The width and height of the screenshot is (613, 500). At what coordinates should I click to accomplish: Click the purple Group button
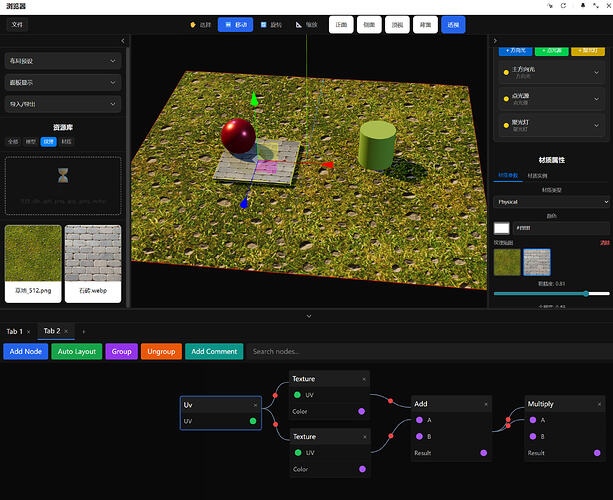click(121, 351)
